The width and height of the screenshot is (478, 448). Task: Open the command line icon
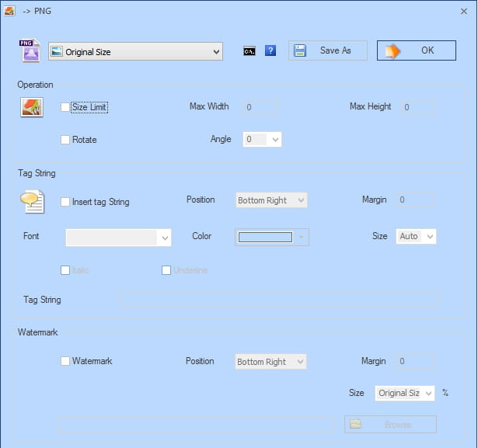click(249, 51)
